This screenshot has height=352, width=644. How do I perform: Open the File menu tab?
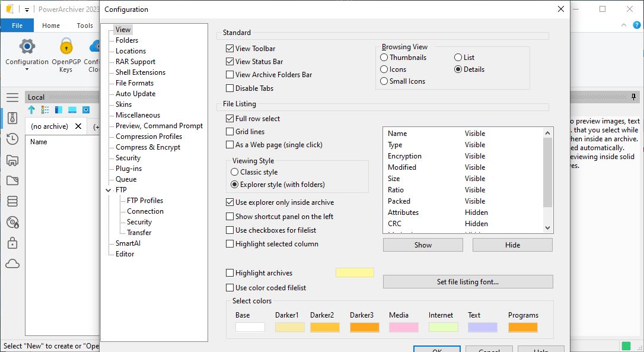[x=17, y=26]
